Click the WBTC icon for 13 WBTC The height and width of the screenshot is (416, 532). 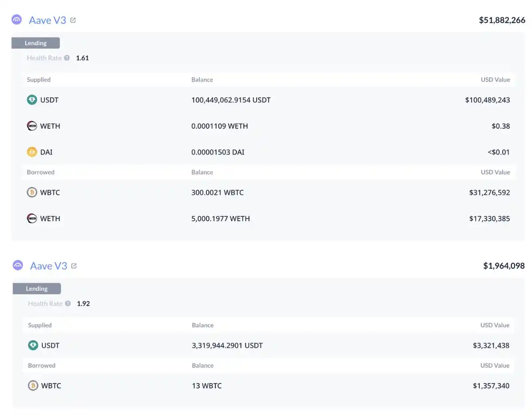[33, 385]
